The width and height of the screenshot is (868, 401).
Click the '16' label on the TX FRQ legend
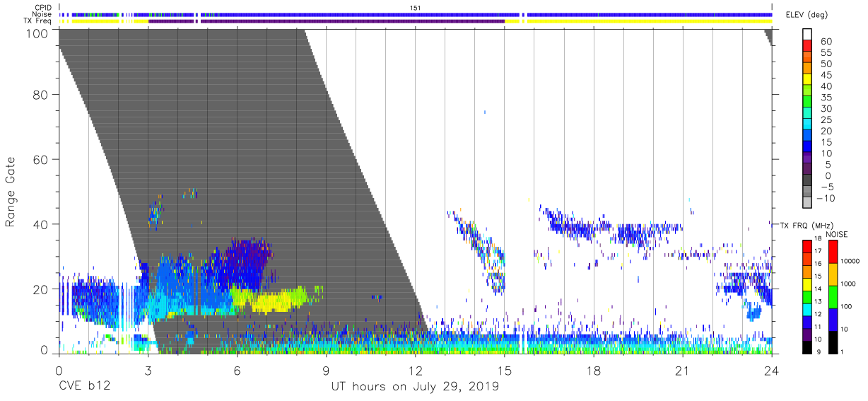819,263
